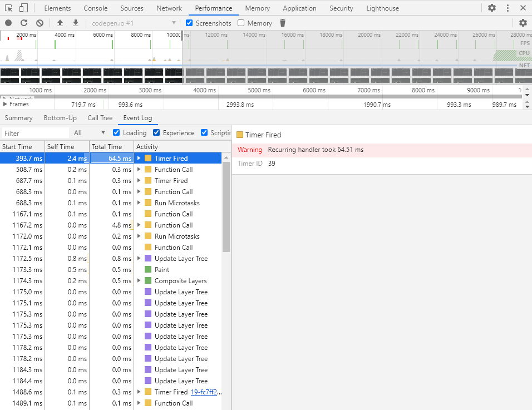Screen dimensions: 532x410
Task: Select the inspect element picker tool
Action: coord(8,8)
